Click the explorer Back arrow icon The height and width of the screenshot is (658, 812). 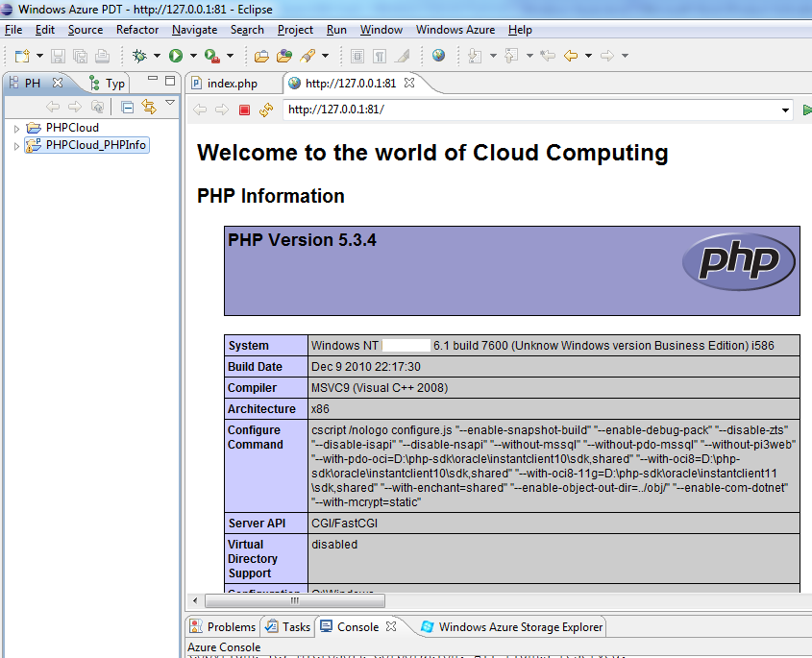point(53,108)
